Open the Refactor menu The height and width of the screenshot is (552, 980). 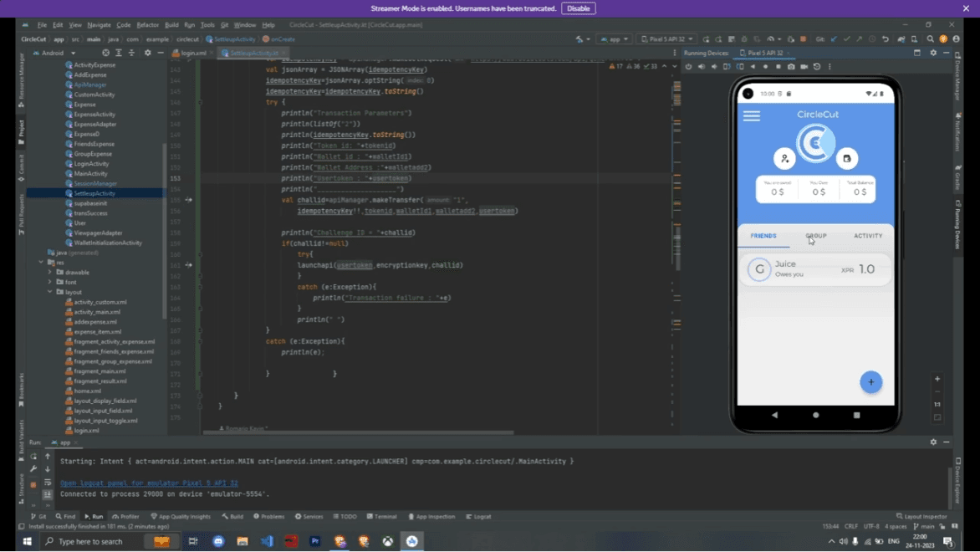pos(147,25)
